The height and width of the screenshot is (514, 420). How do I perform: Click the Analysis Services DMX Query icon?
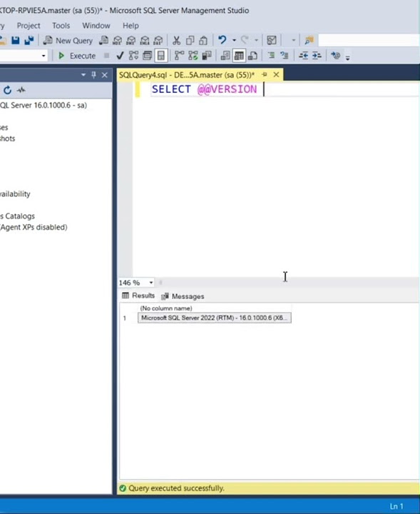(131, 40)
